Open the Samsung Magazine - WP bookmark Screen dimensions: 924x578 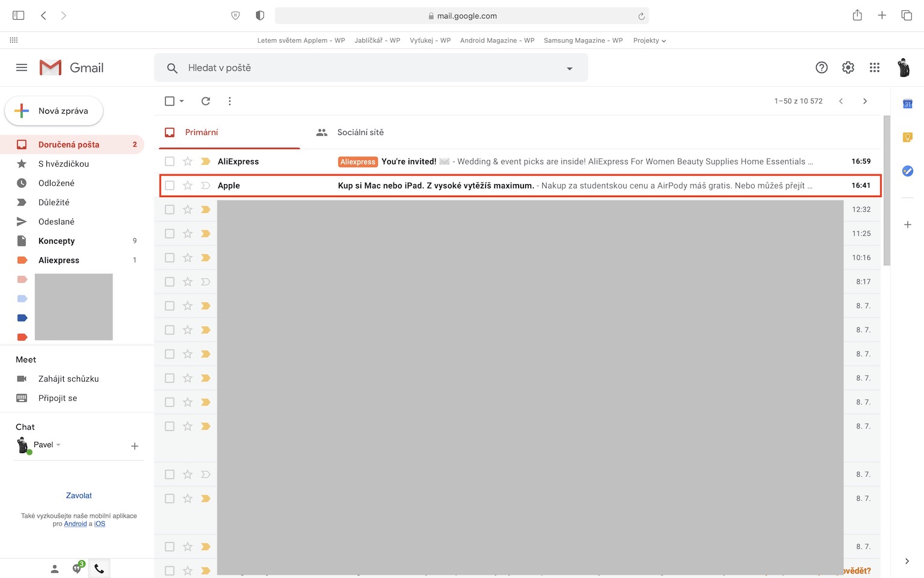[583, 40]
